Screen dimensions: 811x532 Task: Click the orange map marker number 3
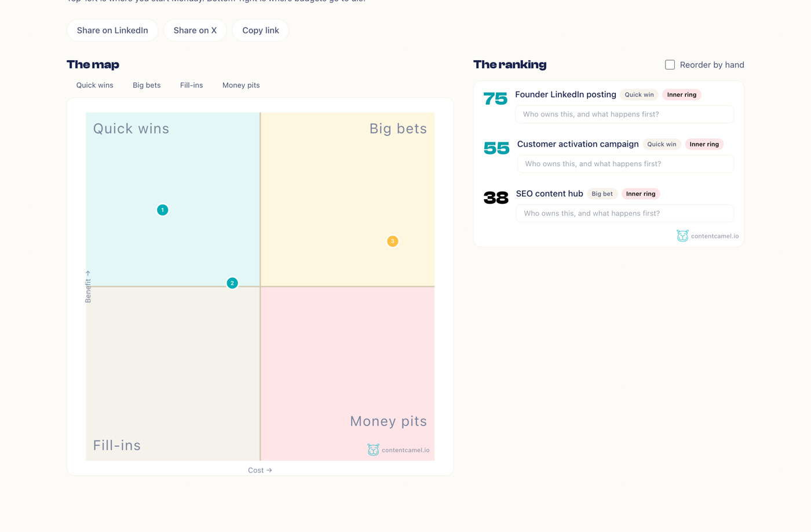tap(393, 241)
